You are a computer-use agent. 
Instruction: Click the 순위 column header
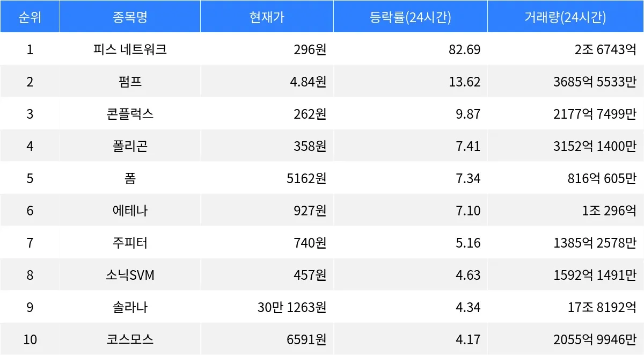30,17
